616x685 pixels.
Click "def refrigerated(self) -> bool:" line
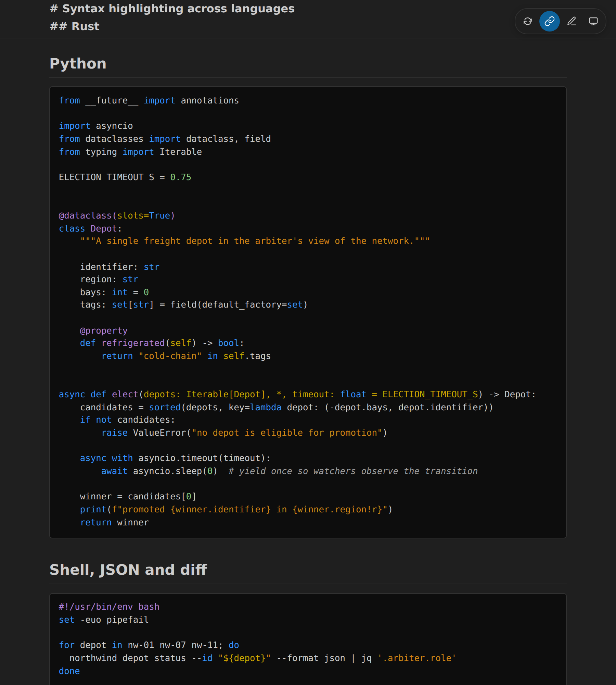(162, 343)
